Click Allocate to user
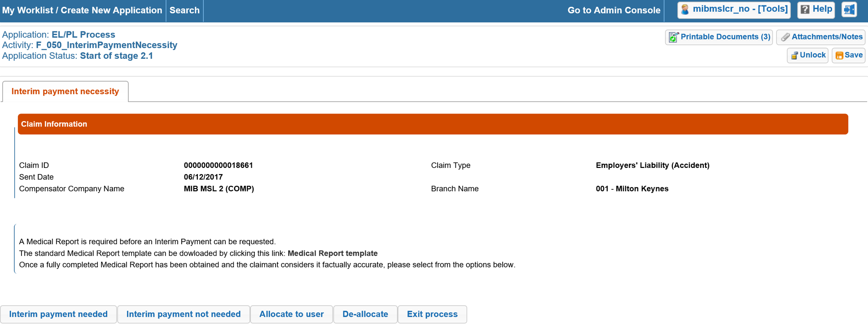The image size is (868, 329). coord(291,314)
